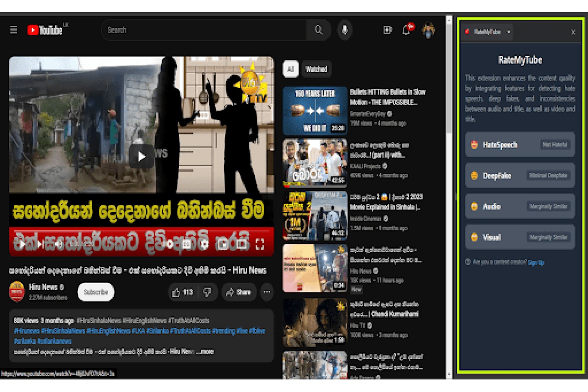Click the Minimal Deepfake badge
Viewport: 588px width, 392px height.
[548, 176]
